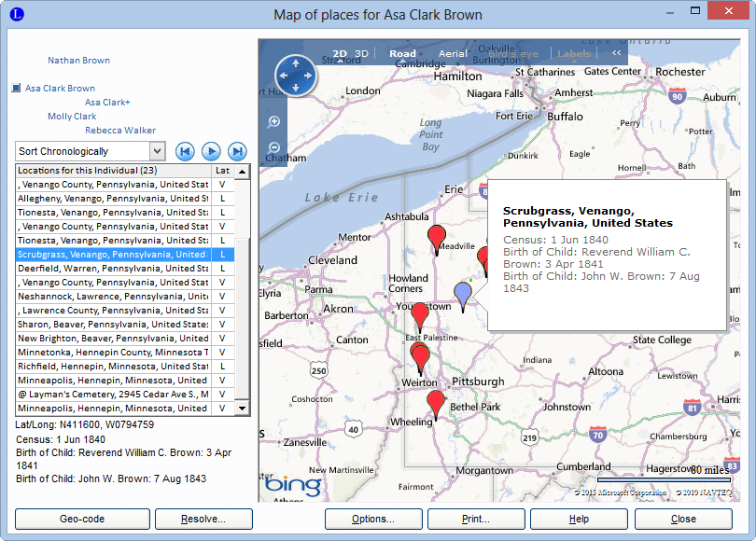Click the Geo-code button
This screenshot has width=756, height=541.
click(82, 519)
